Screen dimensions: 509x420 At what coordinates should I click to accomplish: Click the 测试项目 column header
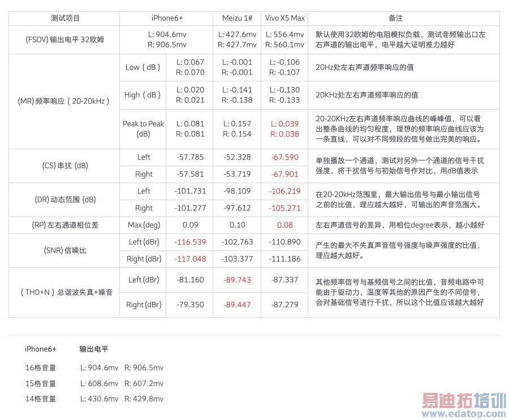(65, 18)
